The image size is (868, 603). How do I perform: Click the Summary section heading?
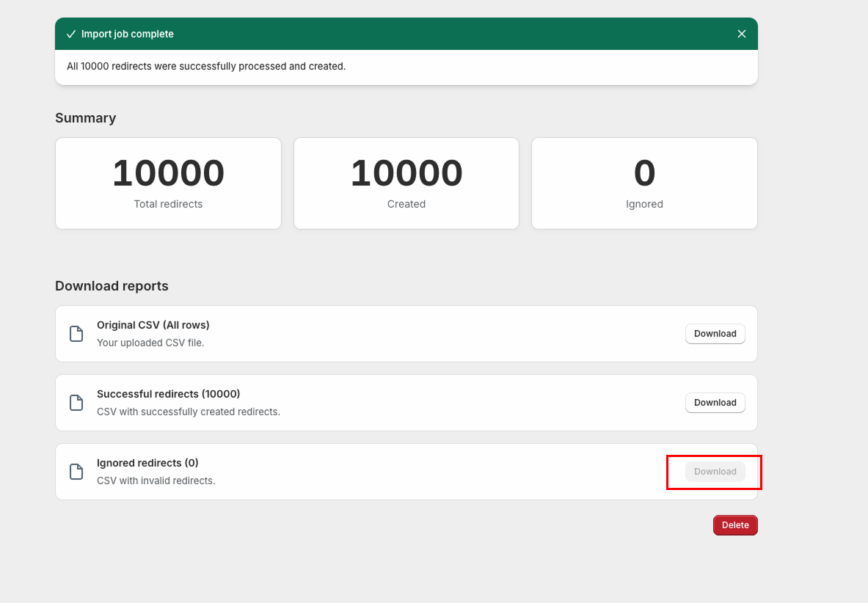85,117
